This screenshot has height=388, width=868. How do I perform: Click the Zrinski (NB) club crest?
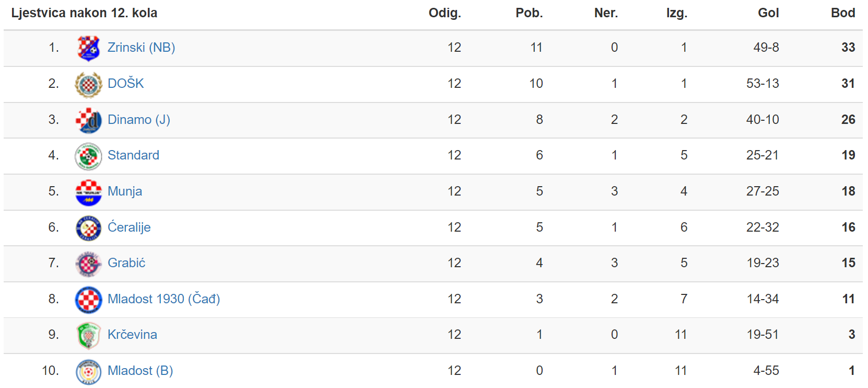(88, 48)
